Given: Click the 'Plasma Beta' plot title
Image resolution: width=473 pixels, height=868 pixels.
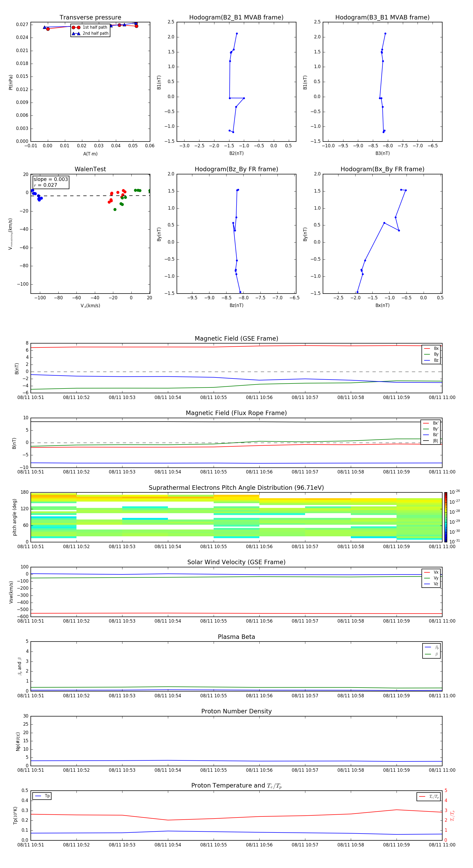Looking at the screenshot, I should (236, 637).
